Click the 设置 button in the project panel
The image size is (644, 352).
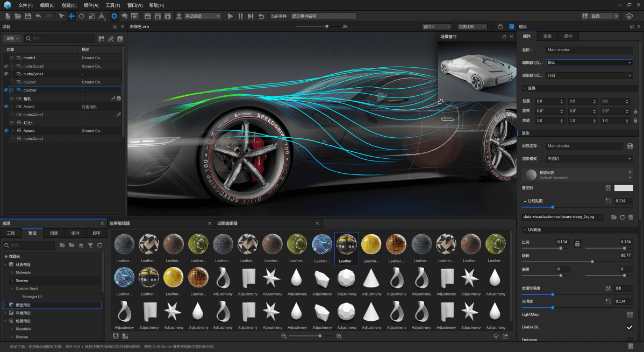(12, 39)
